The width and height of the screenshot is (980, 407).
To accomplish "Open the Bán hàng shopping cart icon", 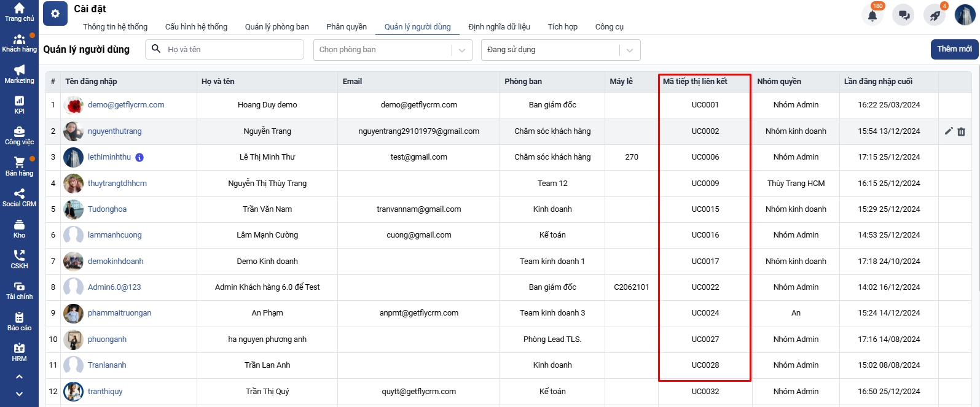I will [19, 163].
